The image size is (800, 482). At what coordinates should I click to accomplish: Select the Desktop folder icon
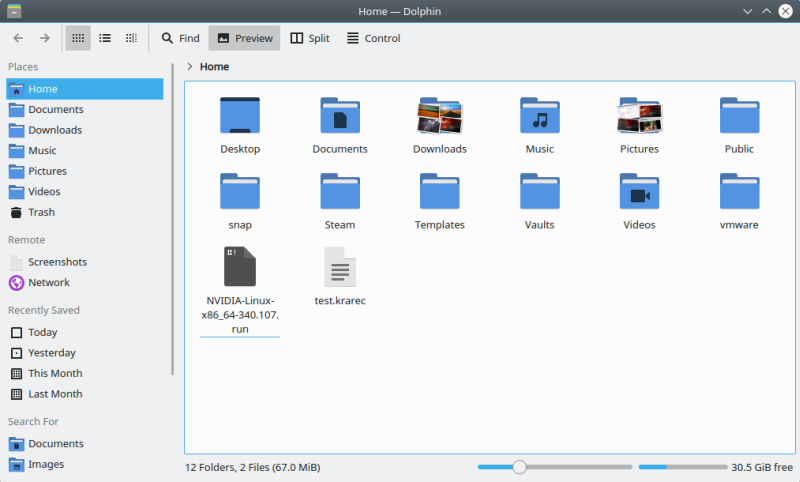pyautogui.click(x=240, y=115)
